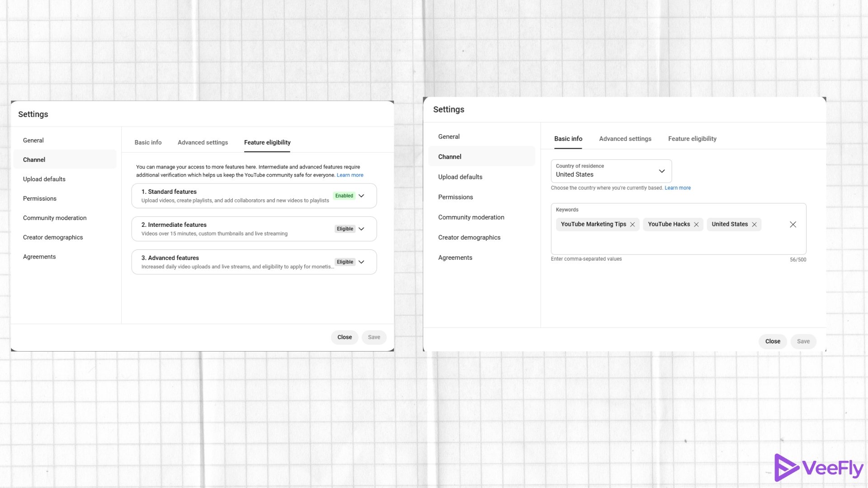Select Upload defaults in left settings sidebar
Screen dimensions: 868x488
pos(44,179)
